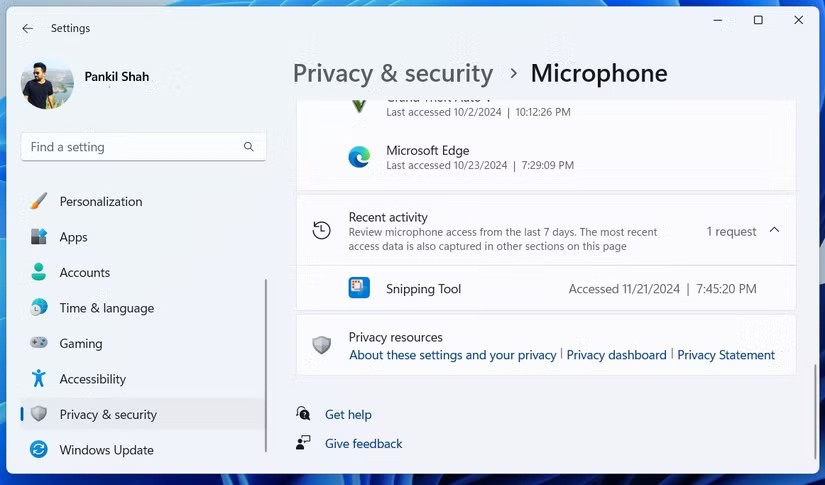Click Privacy & security breadcrumb heading
The image size is (825, 485).
393,74
